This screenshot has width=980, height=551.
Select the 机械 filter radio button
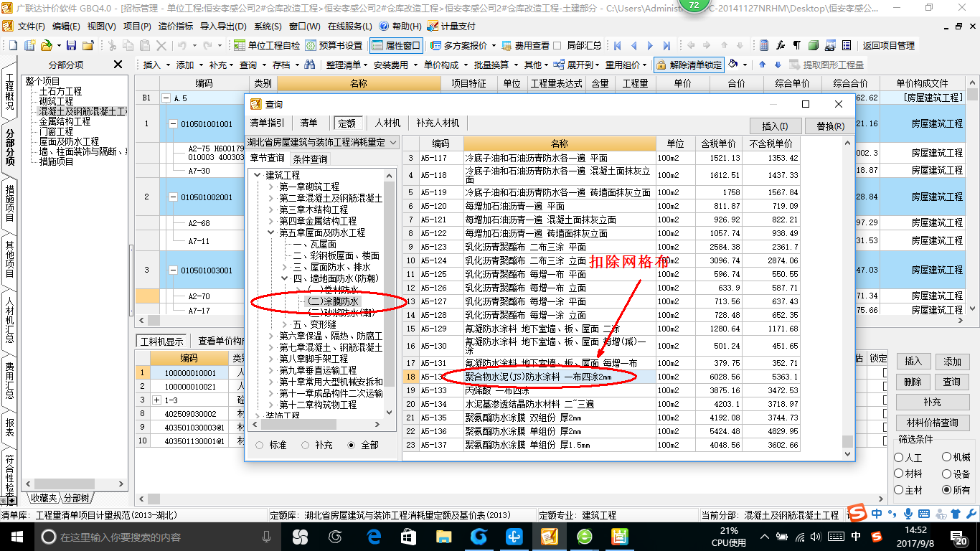(x=947, y=457)
